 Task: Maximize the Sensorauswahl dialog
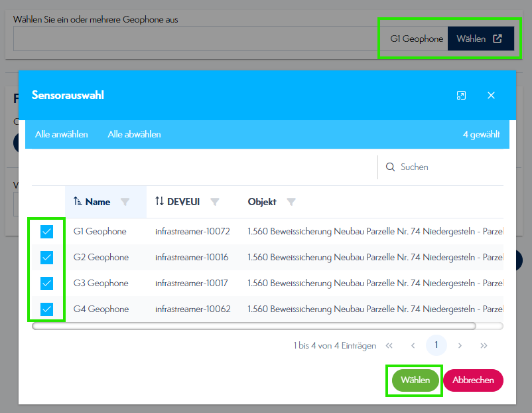coord(461,96)
